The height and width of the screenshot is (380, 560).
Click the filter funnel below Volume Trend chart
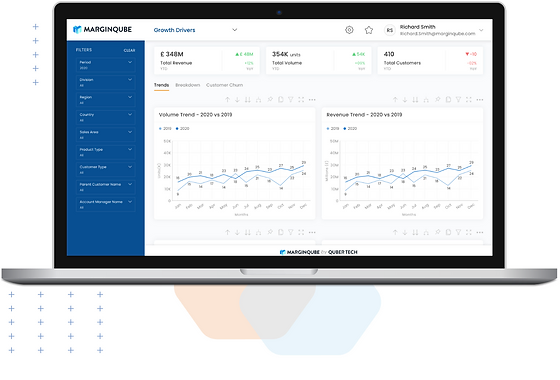(x=291, y=232)
